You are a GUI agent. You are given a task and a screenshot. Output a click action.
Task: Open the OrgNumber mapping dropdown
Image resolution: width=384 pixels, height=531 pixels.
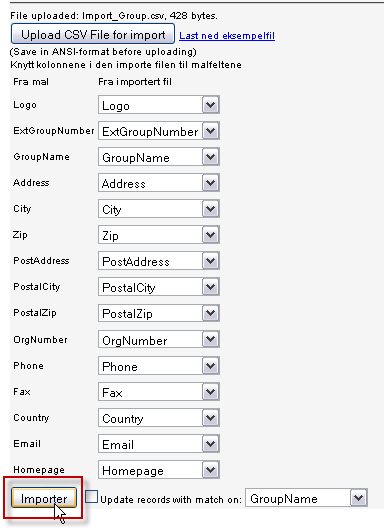click(159, 339)
